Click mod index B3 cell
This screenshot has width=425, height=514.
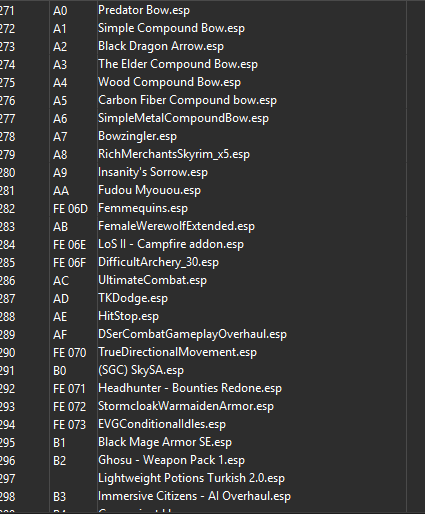60,497
